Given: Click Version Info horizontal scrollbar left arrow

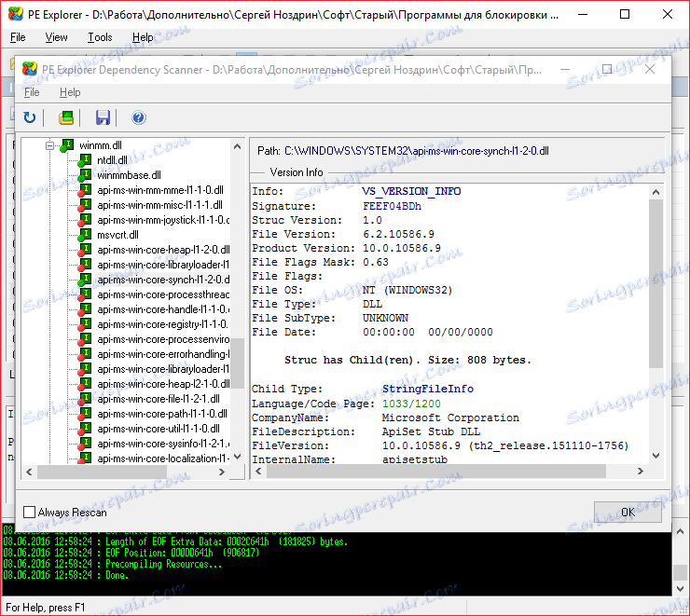Looking at the screenshot, I should pyautogui.click(x=259, y=471).
